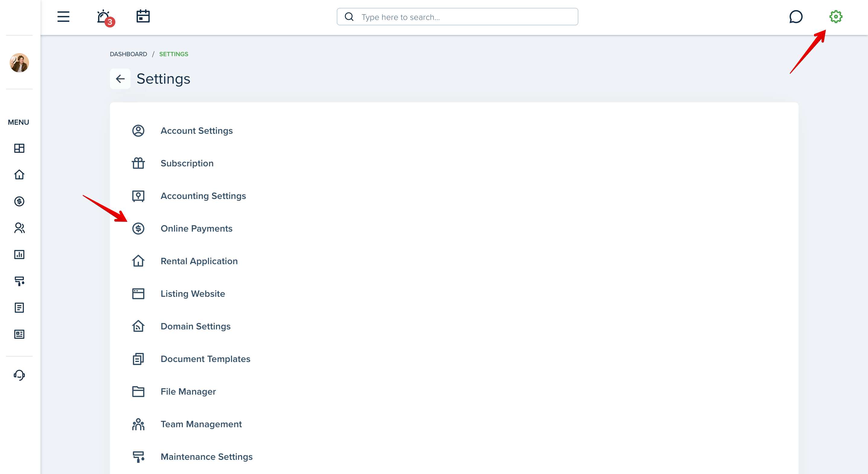The image size is (868, 474).
Task: Click the Accounting Settings safe icon
Action: point(138,196)
